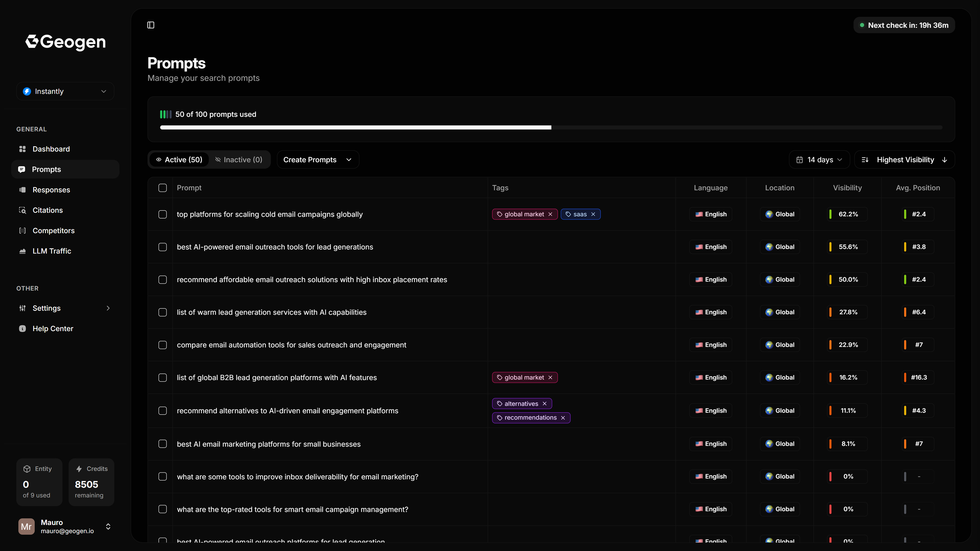The height and width of the screenshot is (551, 980).
Task: Select all prompts via header checkbox
Action: point(163,187)
